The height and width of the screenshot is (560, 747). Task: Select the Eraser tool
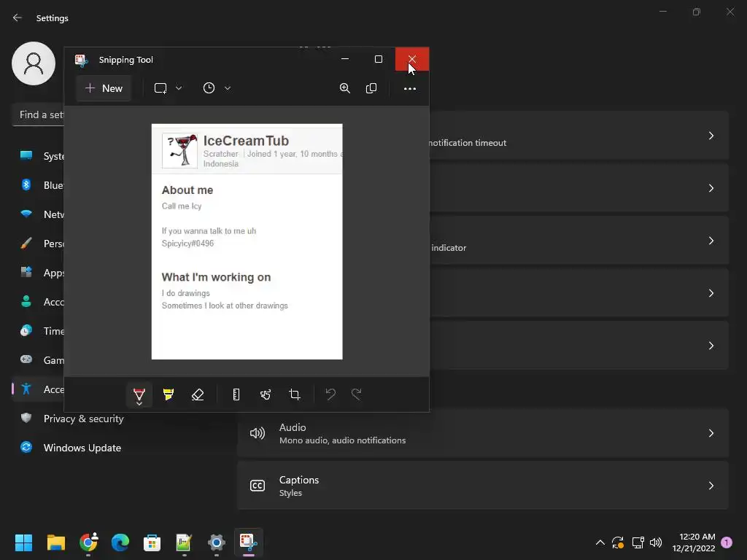(x=198, y=394)
